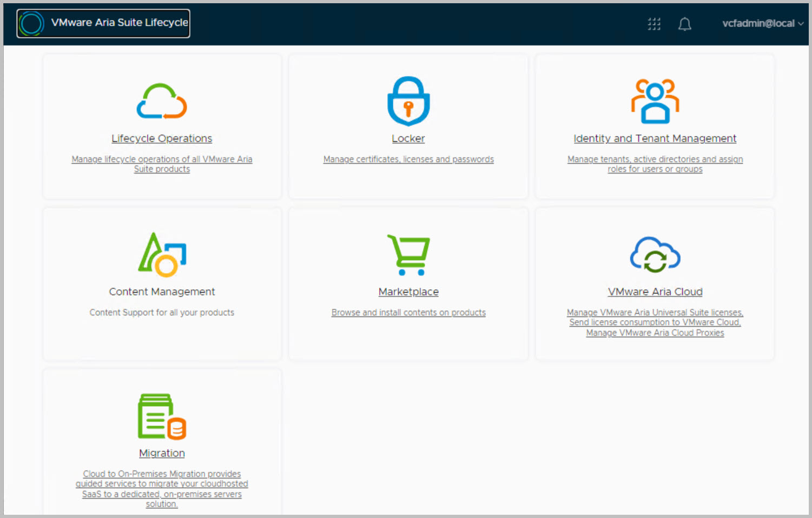
Task: Open the services grid switcher icon
Action: (x=654, y=24)
